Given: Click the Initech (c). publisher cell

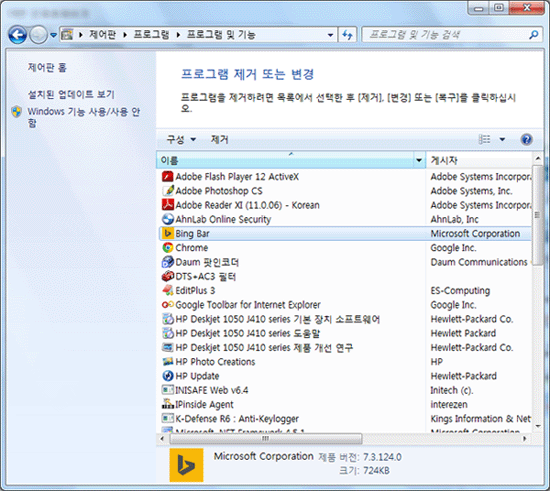Looking at the screenshot, I should [x=452, y=390].
